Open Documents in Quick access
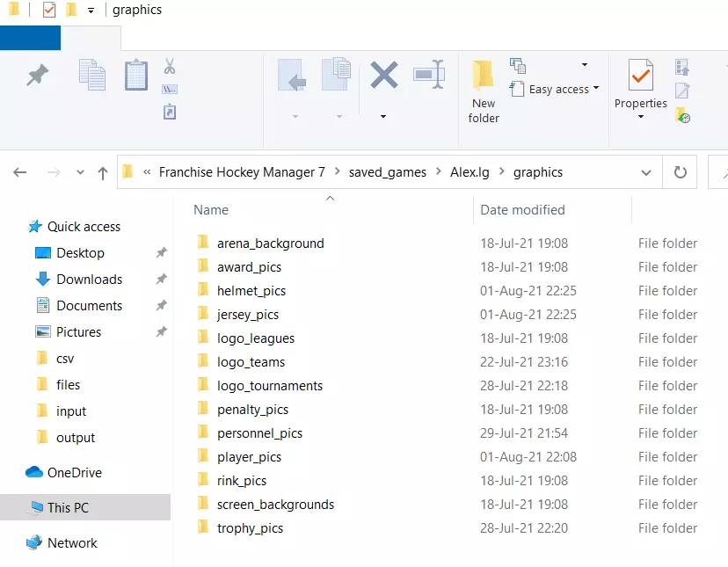 pos(79,306)
